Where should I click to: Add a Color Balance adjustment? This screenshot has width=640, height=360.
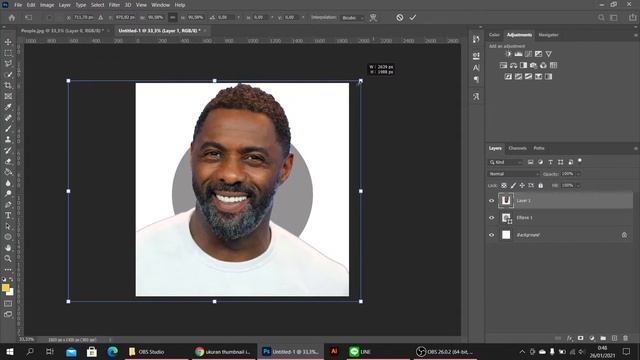[x=513, y=65]
